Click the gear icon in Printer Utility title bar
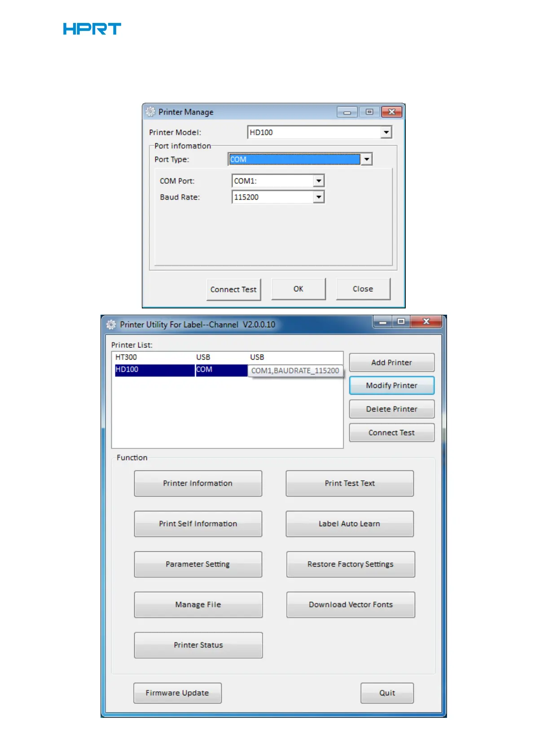The image size is (535, 756). tap(111, 324)
